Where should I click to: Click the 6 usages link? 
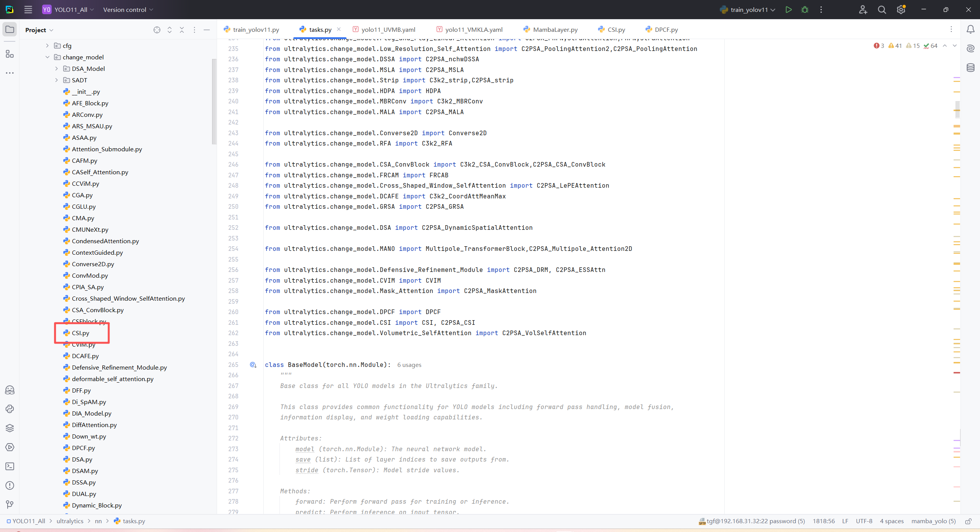pyautogui.click(x=409, y=365)
